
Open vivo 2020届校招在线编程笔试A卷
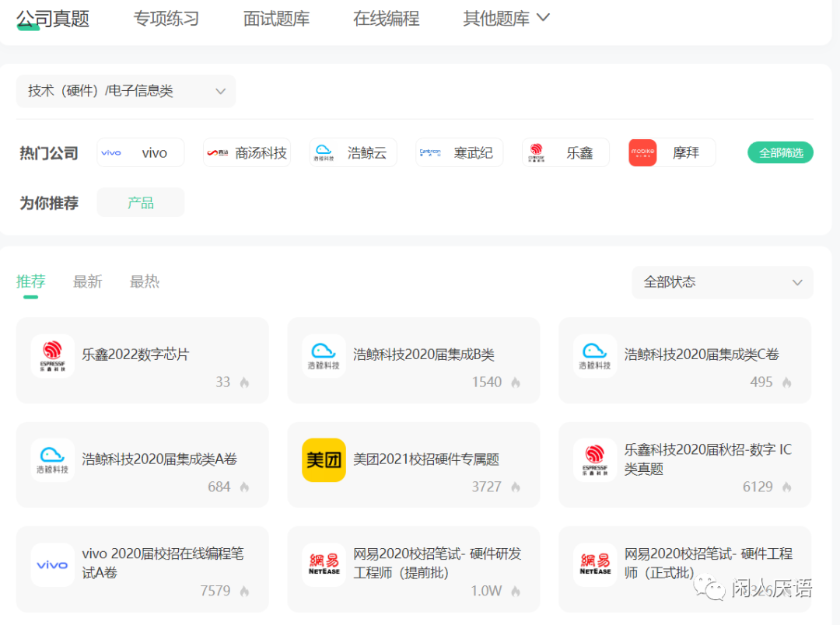click(163, 563)
